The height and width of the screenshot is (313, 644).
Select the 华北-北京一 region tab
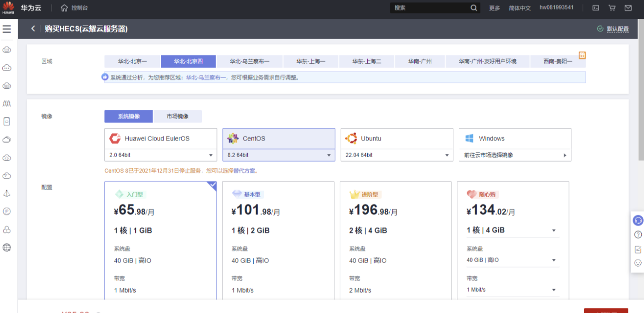point(132,61)
